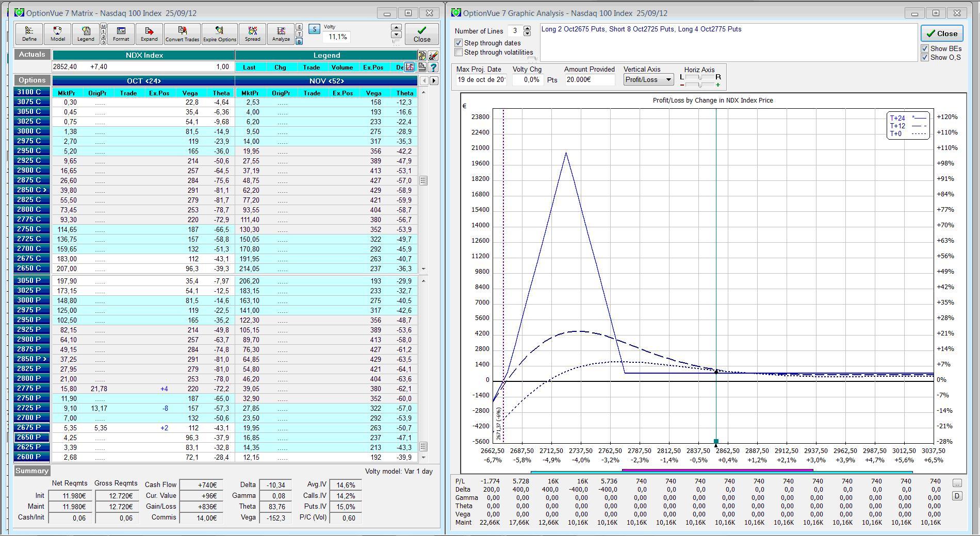Launch the Analyze graph tool
980x536 pixels.
(281, 33)
